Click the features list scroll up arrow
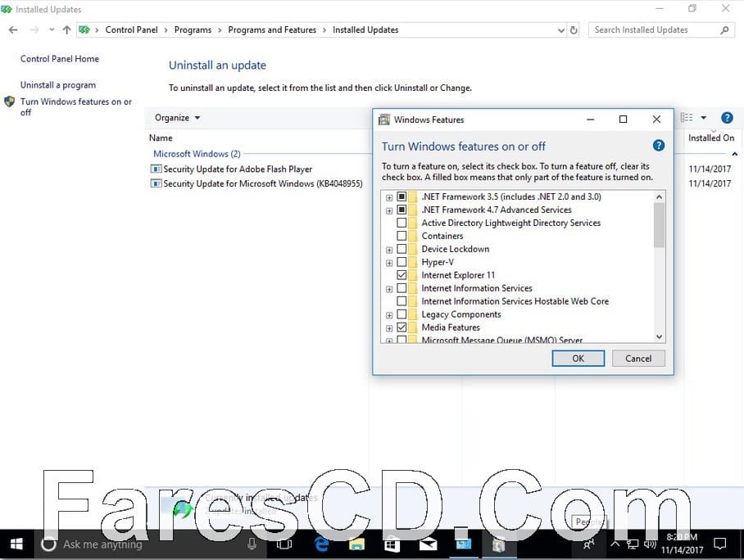Image resolution: width=744 pixels, height=560 pixels. pos(659,196)
